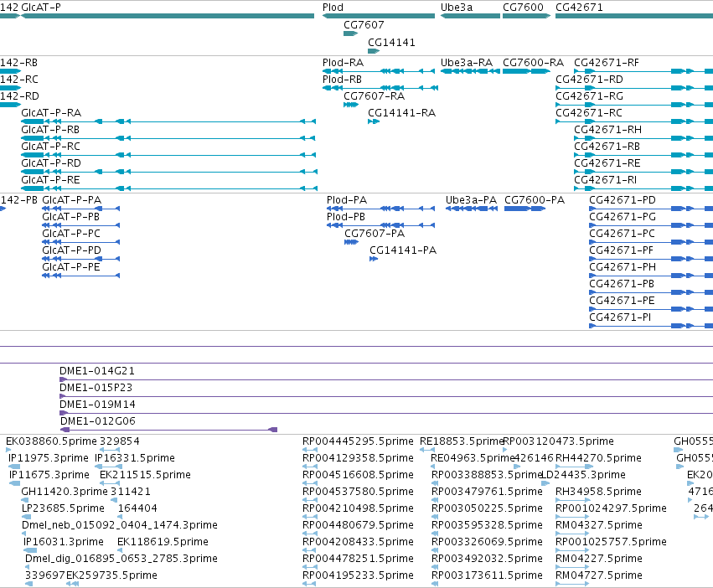
Task: Select EST Dmel_neb_015092_0404_1474.3prime
Action: (x=120, y=525)
